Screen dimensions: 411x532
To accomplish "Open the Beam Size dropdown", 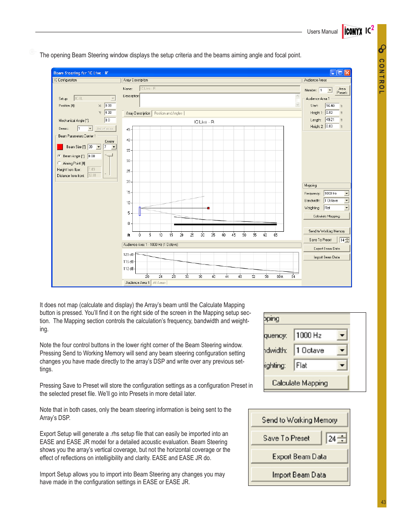I will 99,147.
